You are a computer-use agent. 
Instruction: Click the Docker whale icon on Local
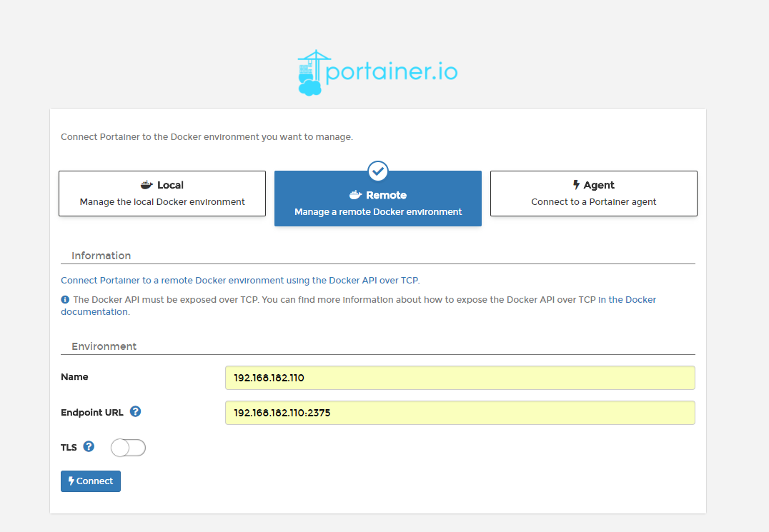(147, 185)
